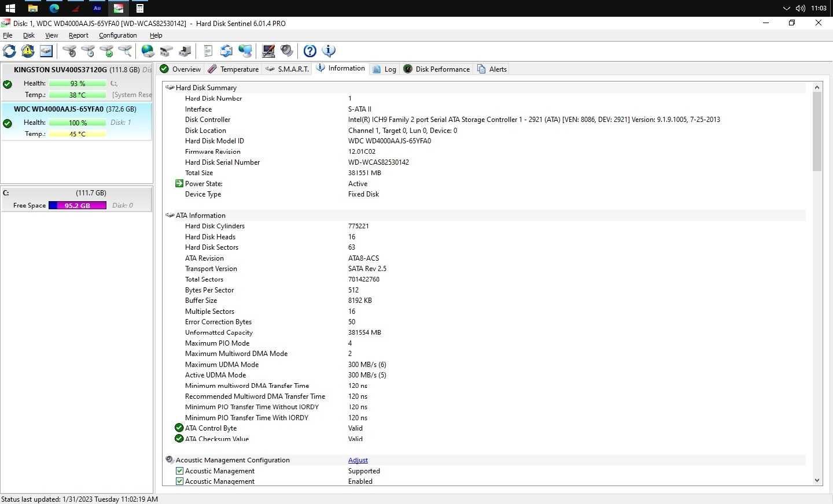This screenshot has height=504, width=833.
Task: Click the Refresh toolbar icon with blue arrows
Action: (9, 51)
